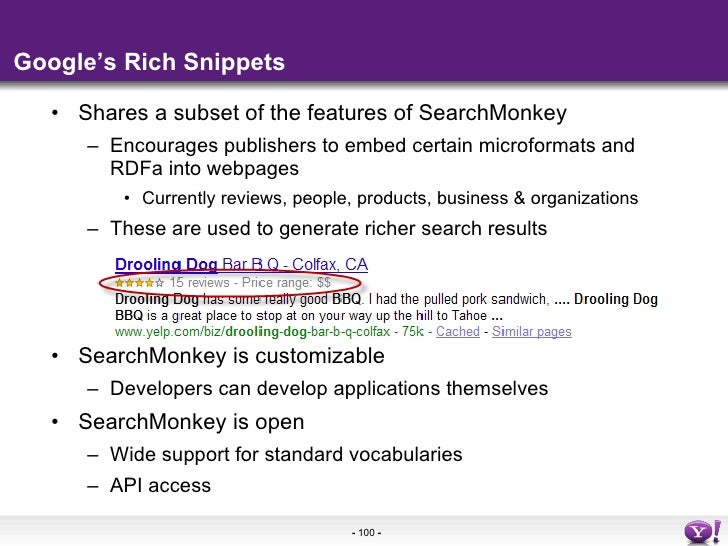Click the 'API access' line
The width and height of the screenshot is (728, 546).
click(x=160, y=485)
